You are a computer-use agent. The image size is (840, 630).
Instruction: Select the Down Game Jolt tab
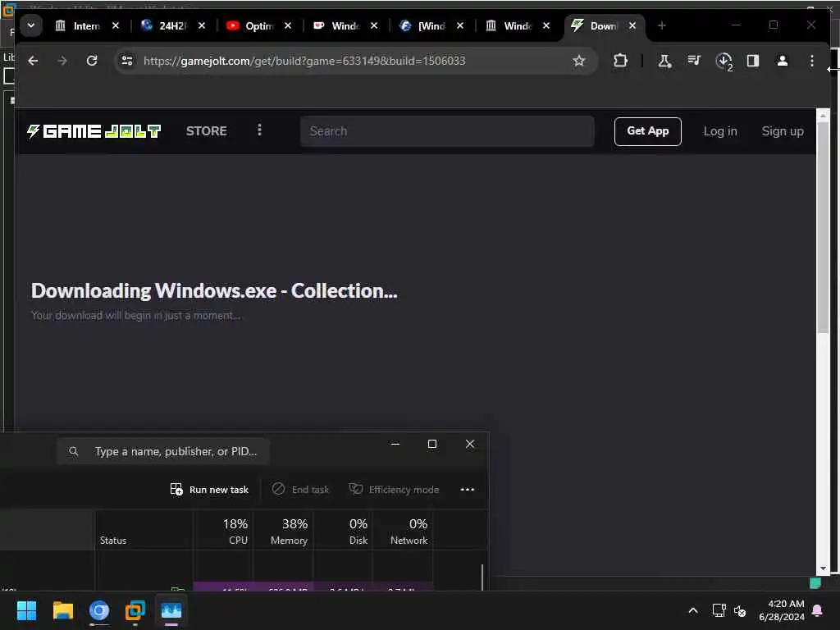(603, 25)
